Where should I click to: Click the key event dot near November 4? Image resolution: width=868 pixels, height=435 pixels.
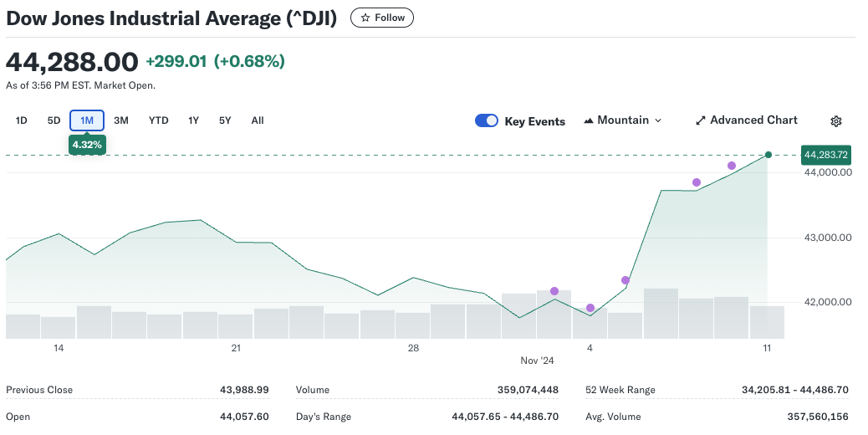click(x=590, y=308)
